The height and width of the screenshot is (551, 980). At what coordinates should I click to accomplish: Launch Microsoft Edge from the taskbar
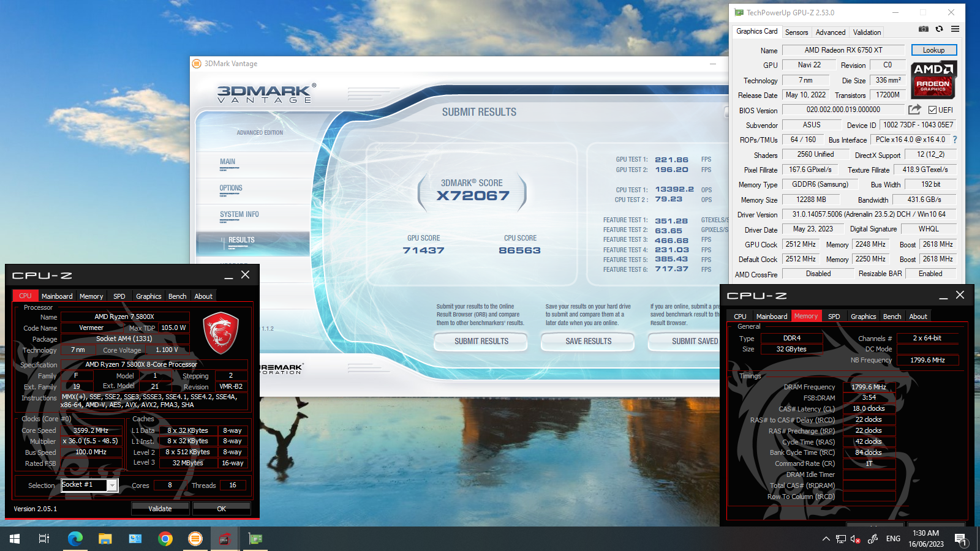(75, 539)
